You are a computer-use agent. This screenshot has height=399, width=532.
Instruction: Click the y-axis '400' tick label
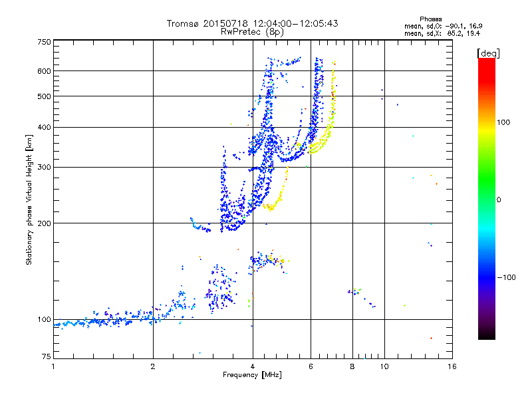pos(44,127)
